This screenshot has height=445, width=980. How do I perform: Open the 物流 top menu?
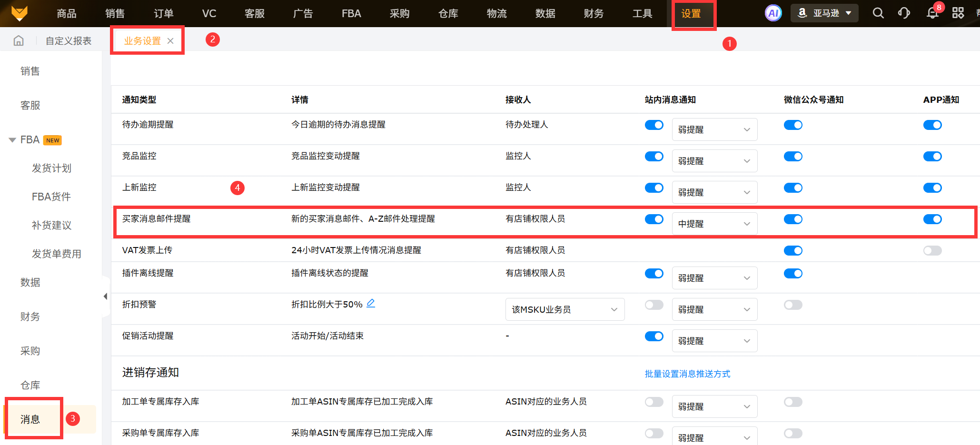[x=497, y=13]
